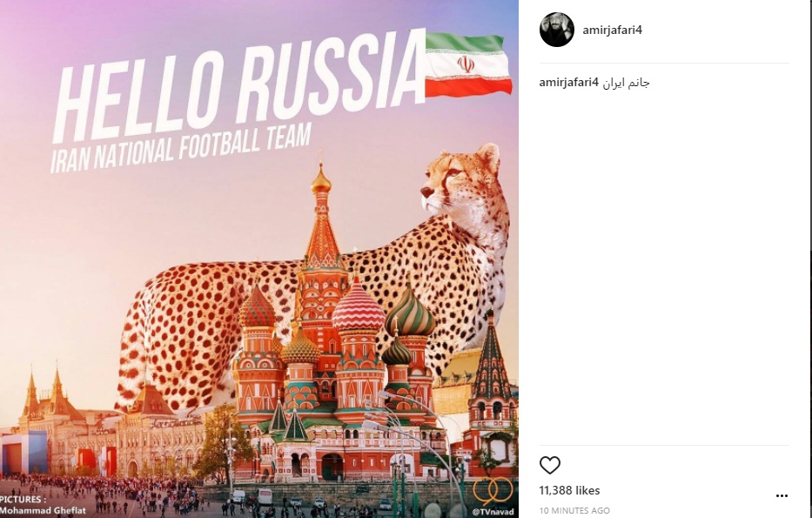Open the 10 MINUTES AGO timestamp link
Screen dimensions: 812x518
pos(574,510)
